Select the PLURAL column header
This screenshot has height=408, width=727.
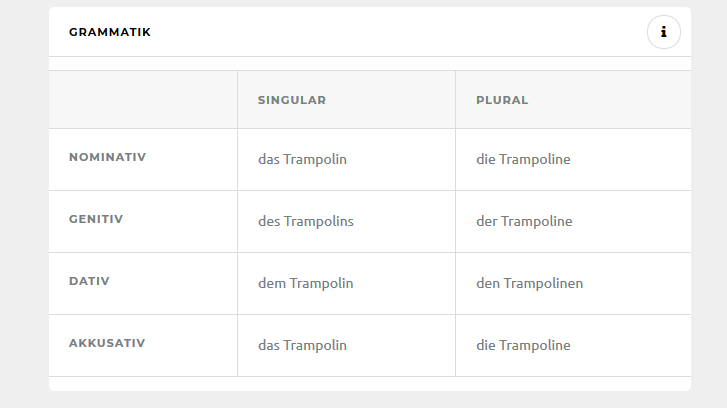(x=502, y=100)
